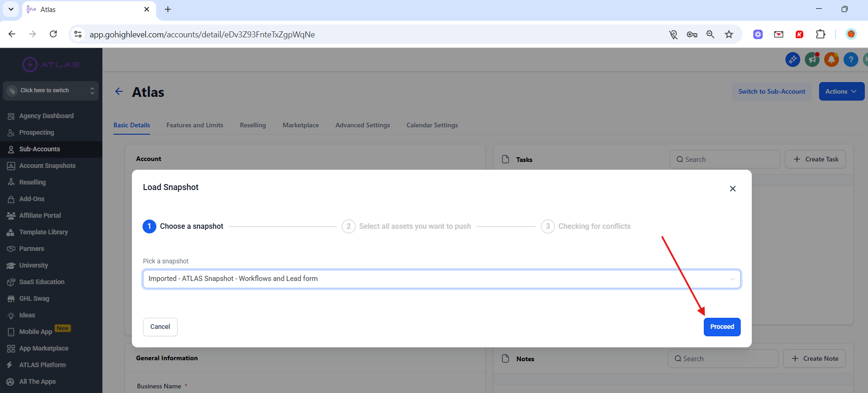Image resolution: width=868 pixels, height=393 pixels.
Task: Go back using arrow beside Atlas heading
Action: click(x=119, y=91)
